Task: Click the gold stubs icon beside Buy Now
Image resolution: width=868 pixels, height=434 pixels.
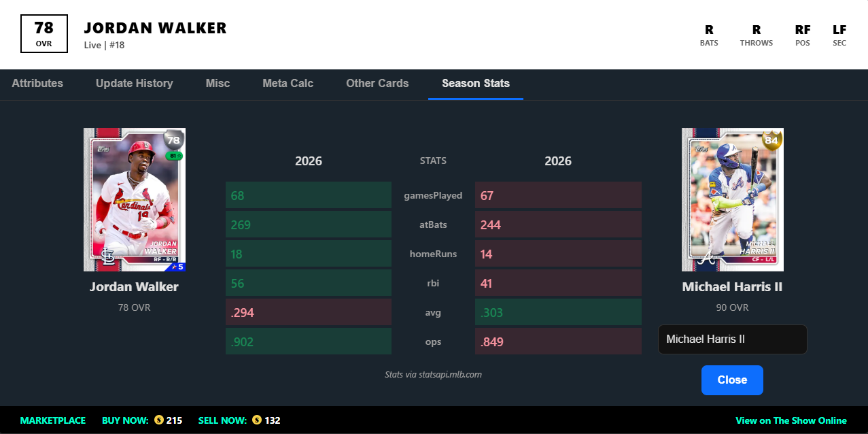Action: (159, 420)
